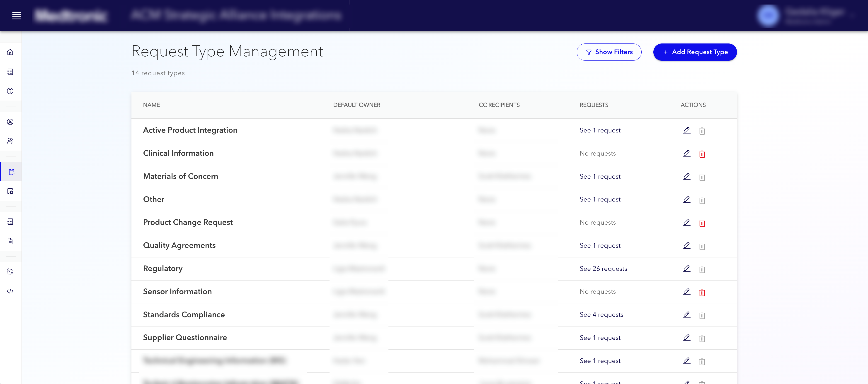Open the hamburger navigation menu
The width and height of the screenshot is (868, 384).
[x=17, y=15]
